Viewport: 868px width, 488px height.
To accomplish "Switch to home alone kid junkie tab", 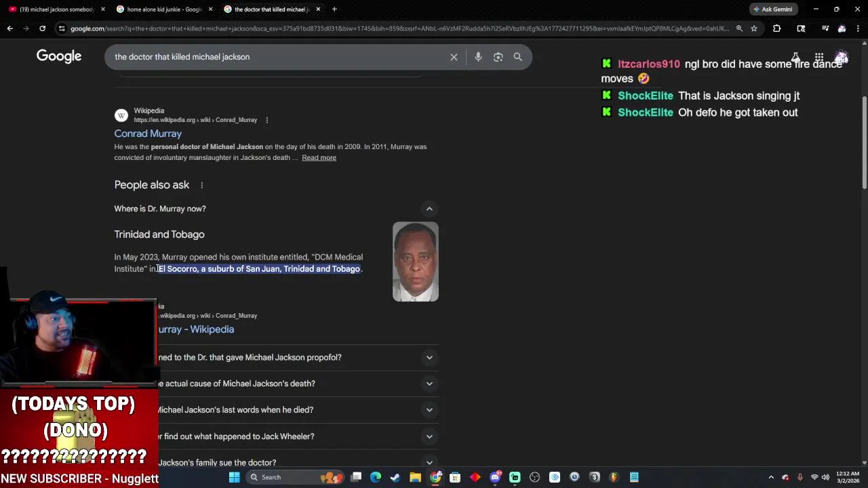I will [x=164, y=9].
